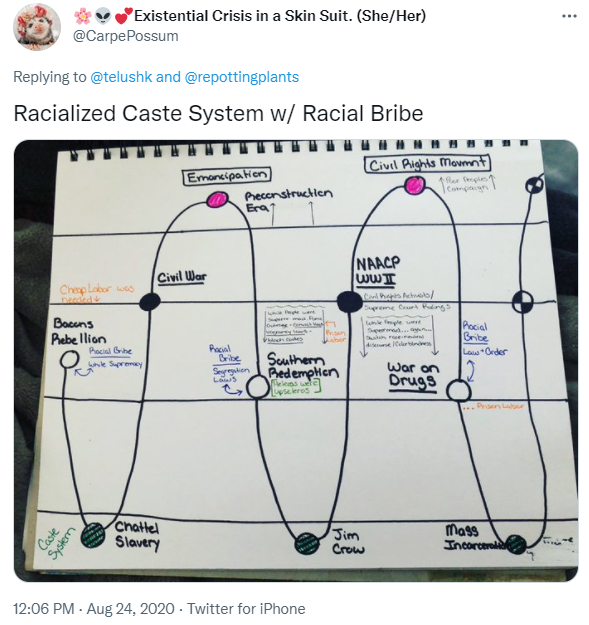Open the Aug 24, 2020 timestamp

click(x=130, y=609)
